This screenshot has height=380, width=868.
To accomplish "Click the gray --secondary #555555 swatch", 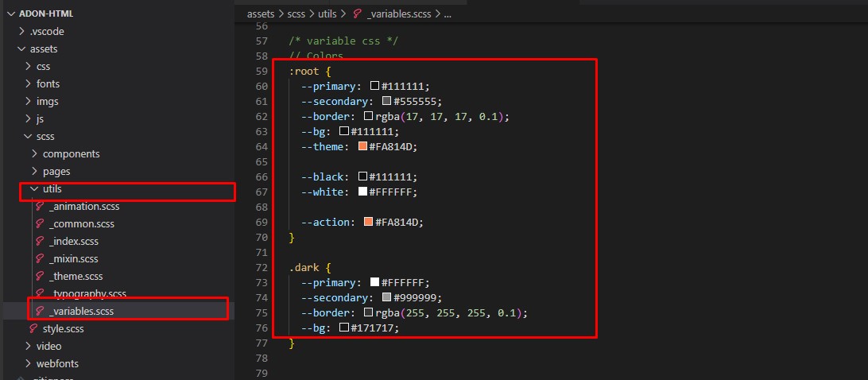I will (386, 101).
